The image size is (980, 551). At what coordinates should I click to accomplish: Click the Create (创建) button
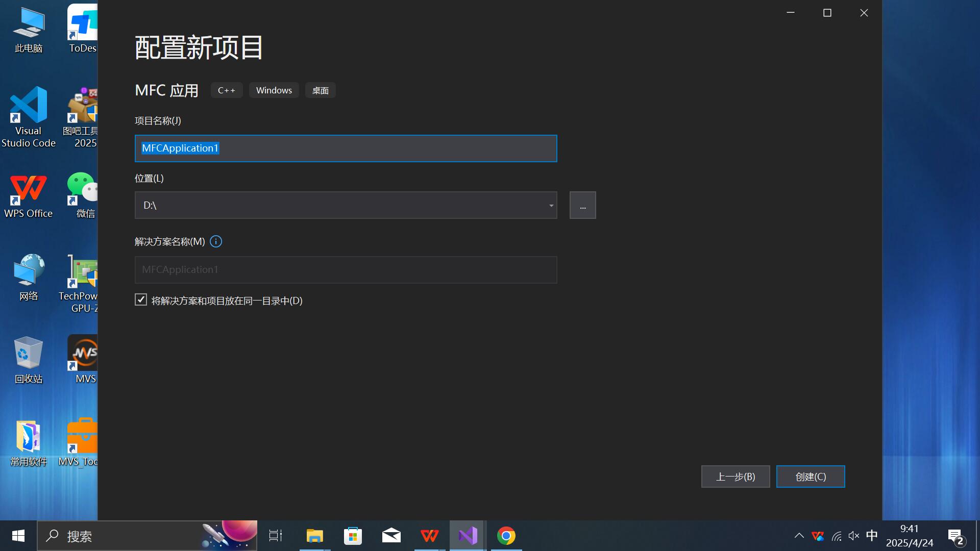tap(810, 477)
